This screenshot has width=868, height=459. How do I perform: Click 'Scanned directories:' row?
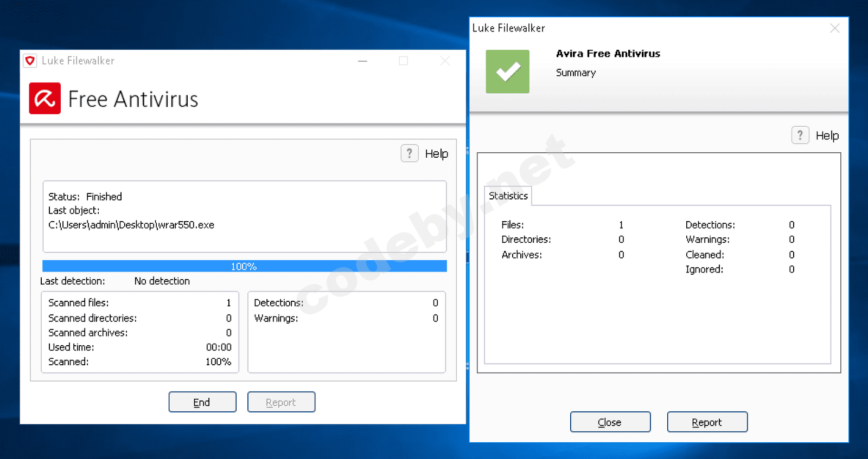tap(140, 318)
